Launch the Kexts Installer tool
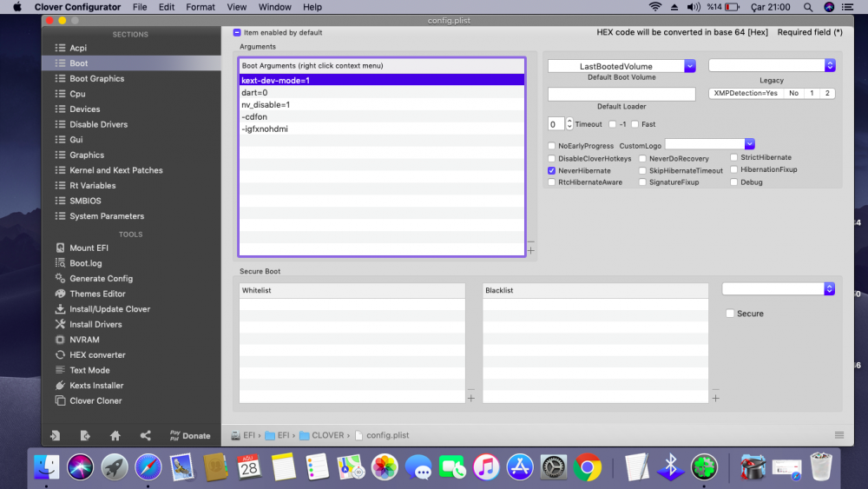Screen dimensions: 868x489 click(96, 386)
